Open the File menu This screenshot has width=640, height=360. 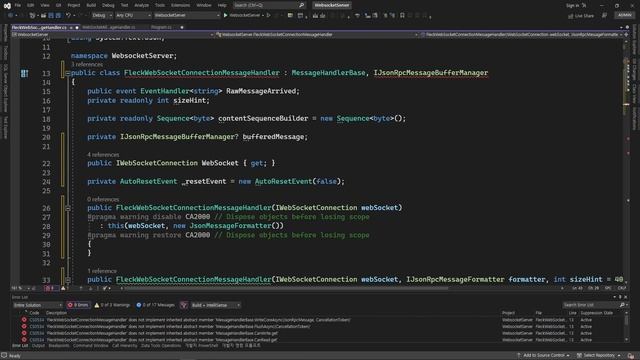[x=18, y=5]
